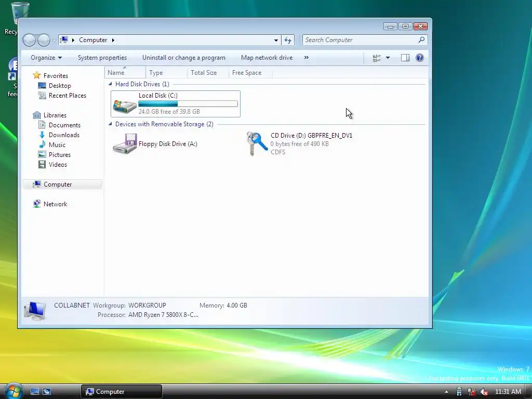Open the Pictures library
The image size is (532, 399).
[60, 154]
